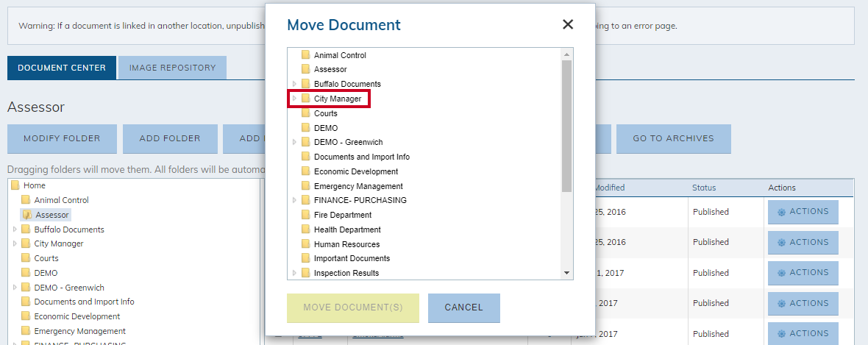Click the Fire Department folder icon in dialog
This screenshot has width=868, height=345.
305,214
